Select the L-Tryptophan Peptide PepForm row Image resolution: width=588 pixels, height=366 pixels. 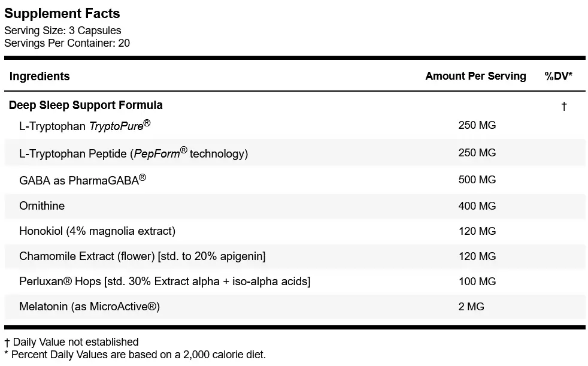click(295, 153)
